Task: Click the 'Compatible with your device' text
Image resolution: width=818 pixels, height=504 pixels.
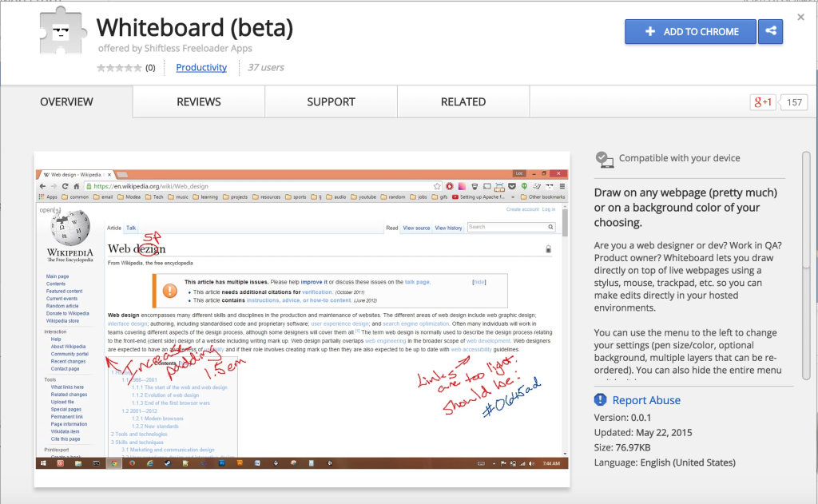Action: (x=679, y=158)
